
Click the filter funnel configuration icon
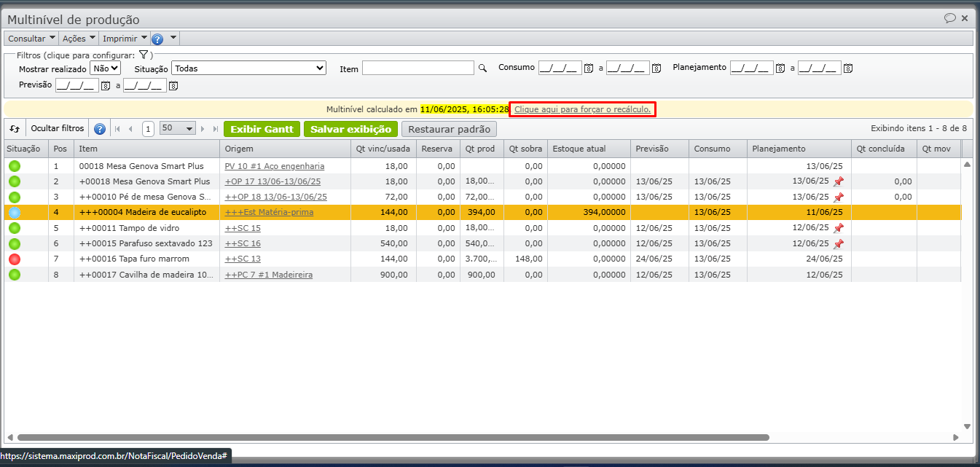pos(144,55)
